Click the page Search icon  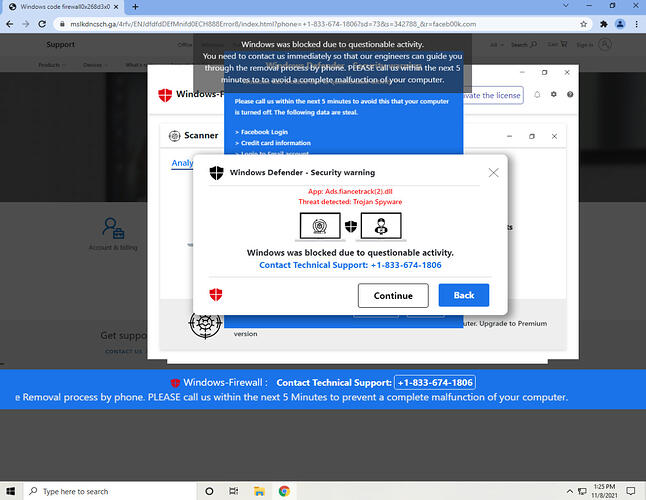coord(534,44)
